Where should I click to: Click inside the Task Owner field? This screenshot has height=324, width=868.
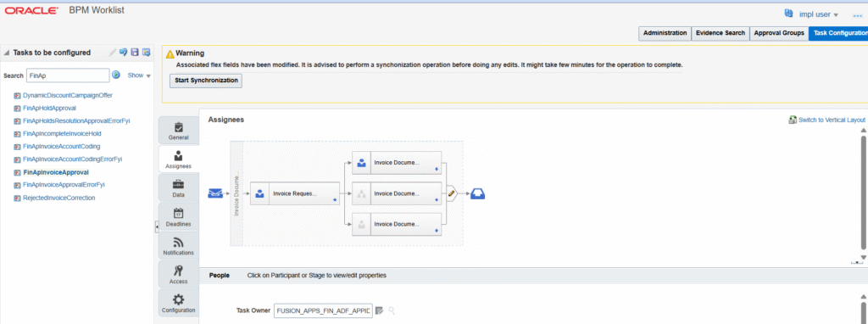click(323, 310)
